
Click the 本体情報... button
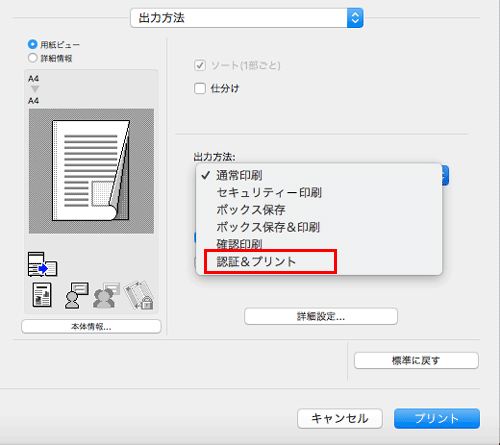pyautogui.click(x=91, y=326)
